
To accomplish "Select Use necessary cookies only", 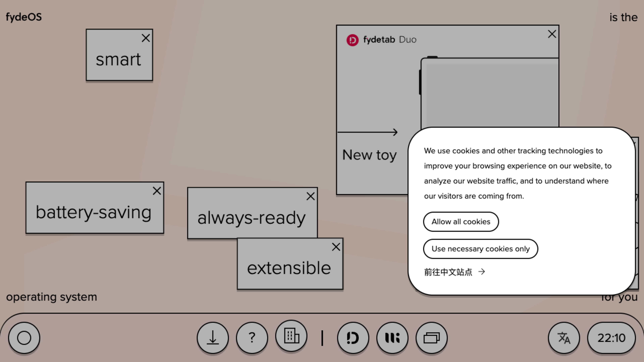I will [x=480, y=248].
